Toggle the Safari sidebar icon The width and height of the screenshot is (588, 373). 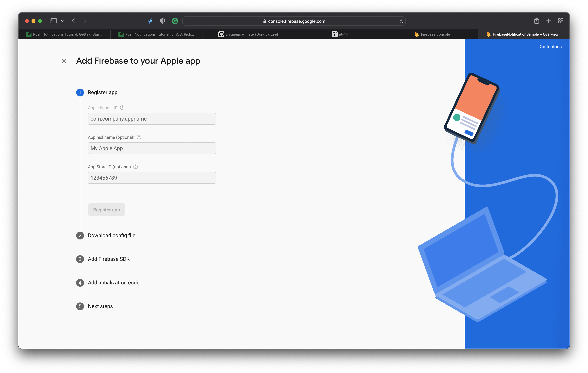click(53, 21)
